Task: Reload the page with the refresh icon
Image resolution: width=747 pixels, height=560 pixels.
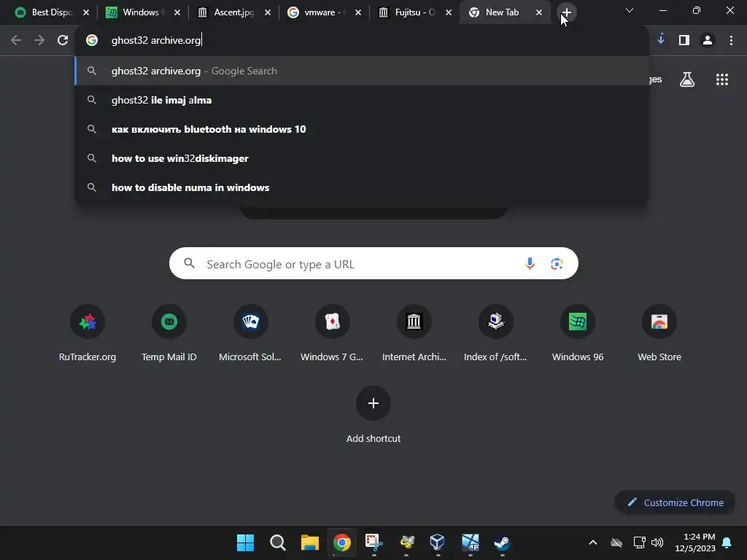Action: tap(63, 40)
